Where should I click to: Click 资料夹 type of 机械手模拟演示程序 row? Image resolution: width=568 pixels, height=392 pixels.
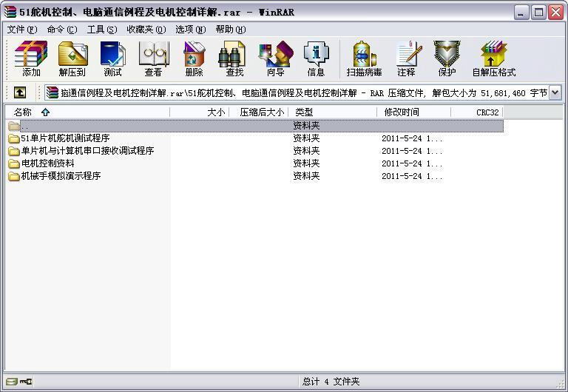coord(306,176)
